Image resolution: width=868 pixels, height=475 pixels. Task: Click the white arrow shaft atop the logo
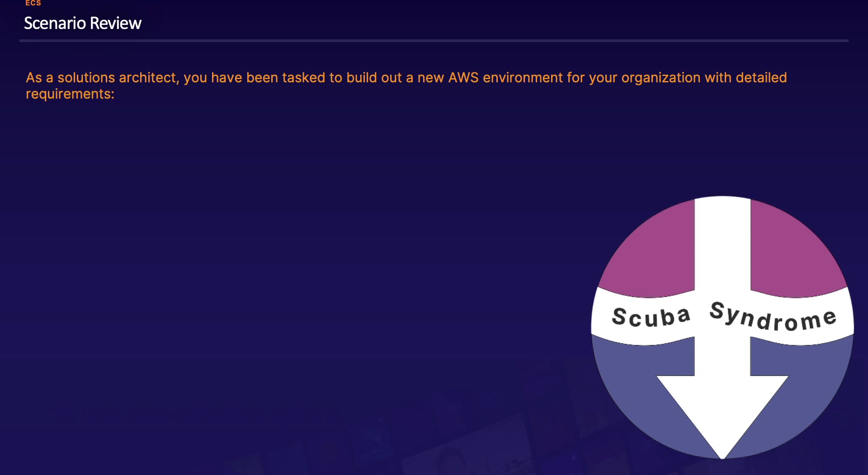click(x=722, y=244)
